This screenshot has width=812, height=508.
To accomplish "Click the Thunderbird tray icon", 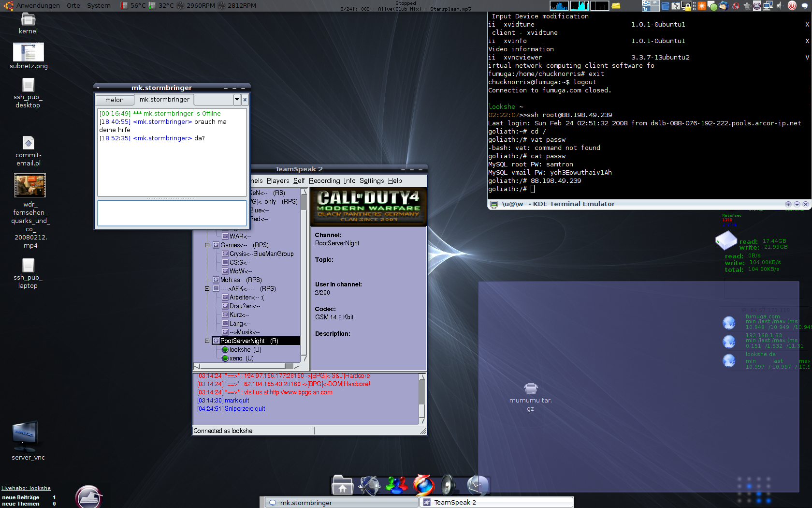I will [x=724, y=6].
